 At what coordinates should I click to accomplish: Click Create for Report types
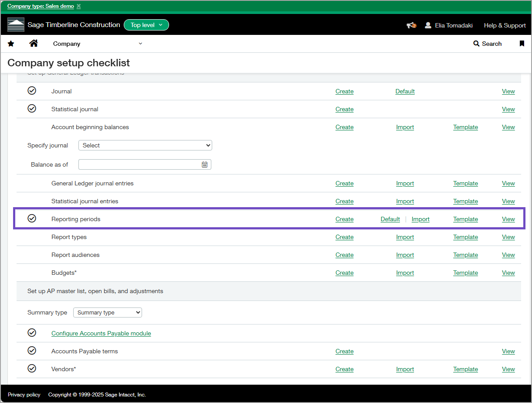(344, 237)
